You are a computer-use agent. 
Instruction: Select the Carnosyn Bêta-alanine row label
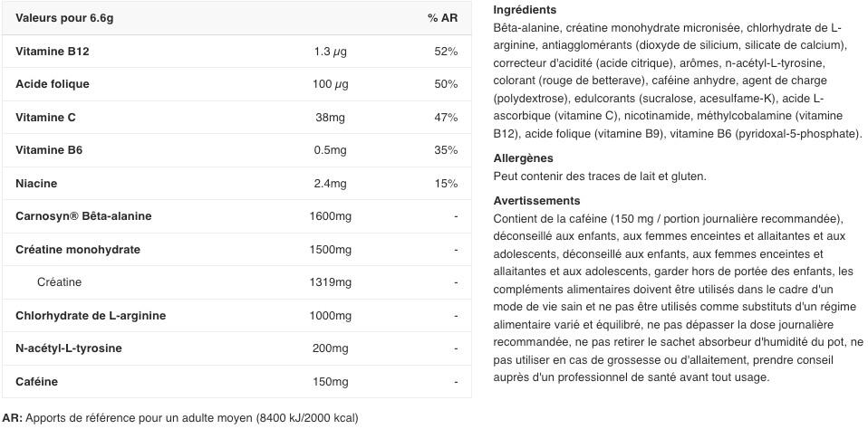click(83, 216)
